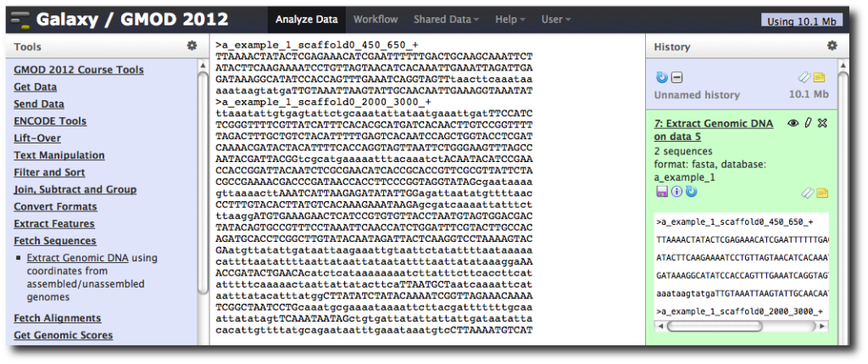Image resolution: width=868 pixels, height=364 pixels.
Task: Collapse all datasets with the minus icon
Action: click(x=677, y=77)
